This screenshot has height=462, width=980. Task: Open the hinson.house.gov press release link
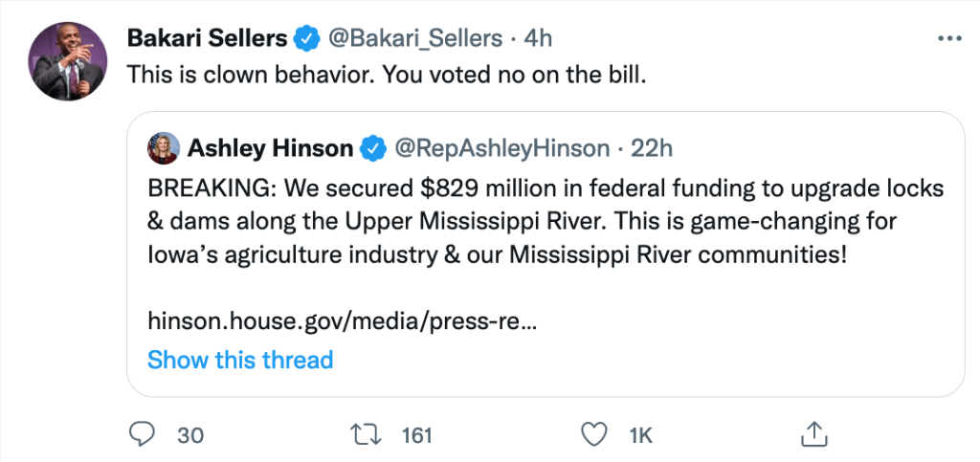[342, 322]
